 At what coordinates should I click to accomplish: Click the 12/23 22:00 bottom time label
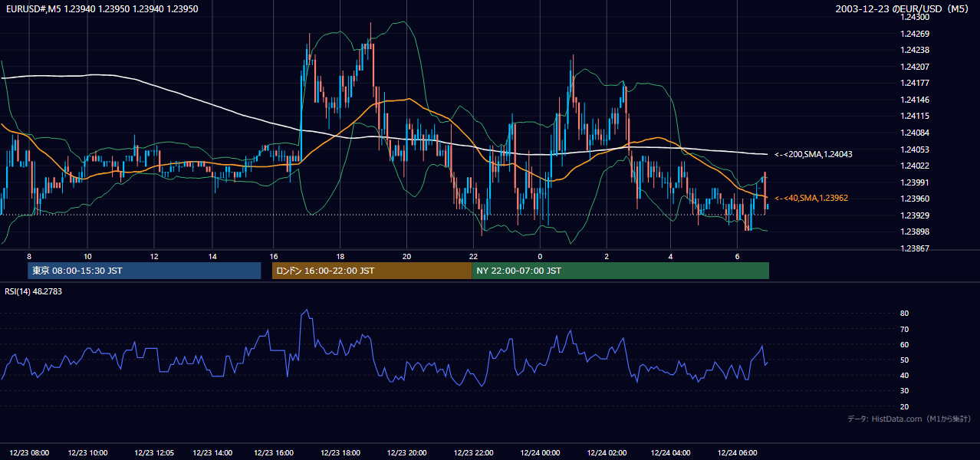pos(473,453)
